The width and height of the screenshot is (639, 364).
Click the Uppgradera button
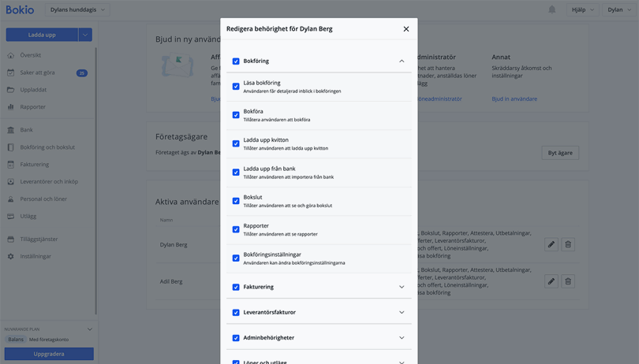(49, 354)
